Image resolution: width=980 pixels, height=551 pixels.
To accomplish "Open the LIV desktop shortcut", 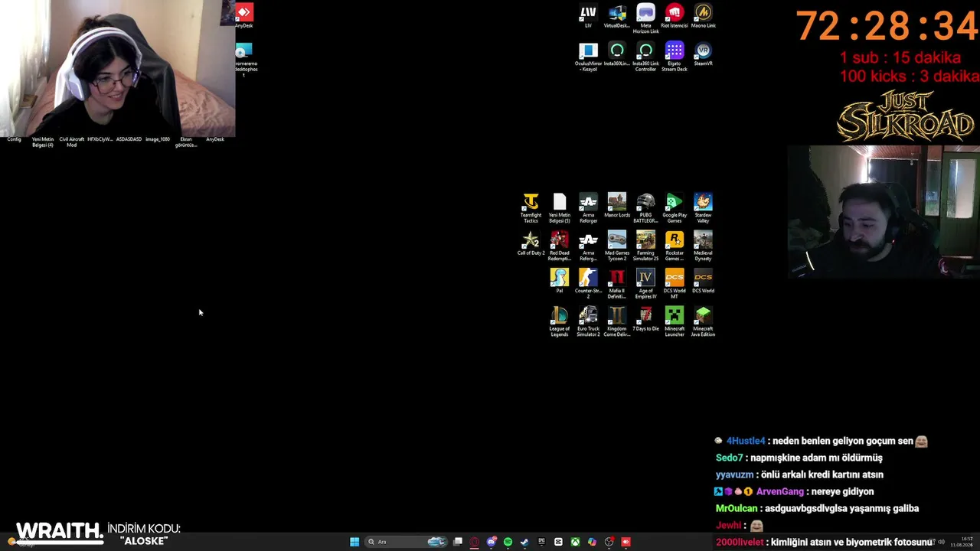I will (x=588, y=16).
